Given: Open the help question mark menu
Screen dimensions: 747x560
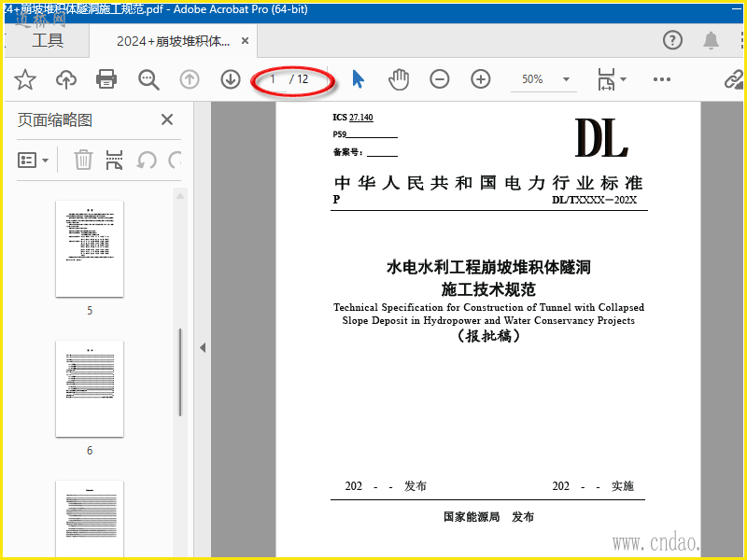Looking at the screenshot, I should 672,40.
